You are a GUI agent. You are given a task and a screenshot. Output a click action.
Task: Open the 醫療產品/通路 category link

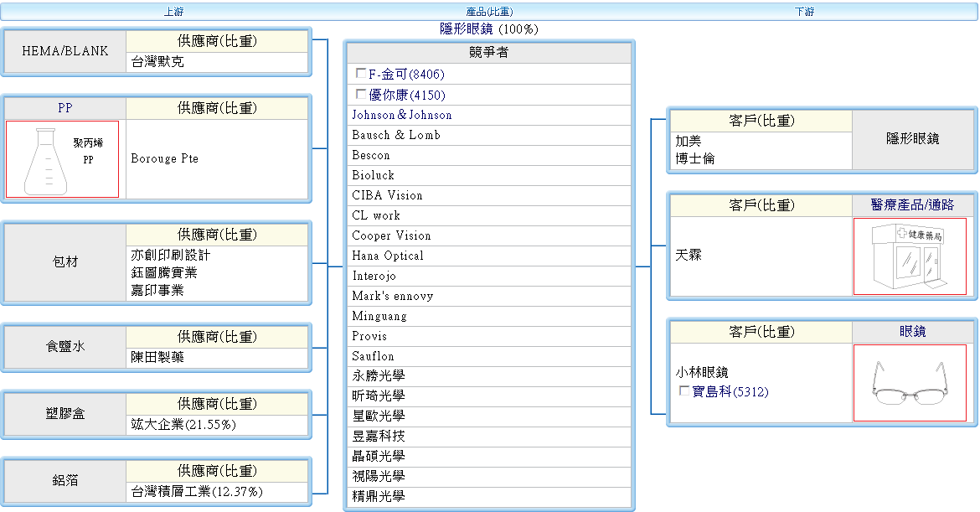[912, 205]
